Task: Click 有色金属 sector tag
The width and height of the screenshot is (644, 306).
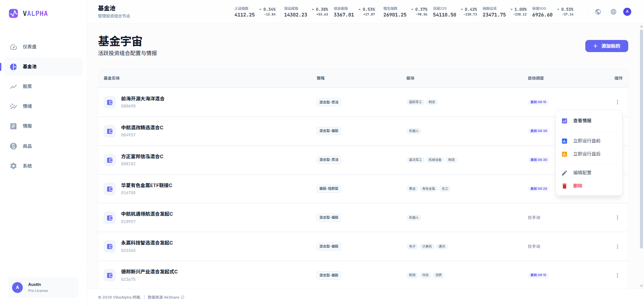Action: pyautogui.click(x=429, y=189)
